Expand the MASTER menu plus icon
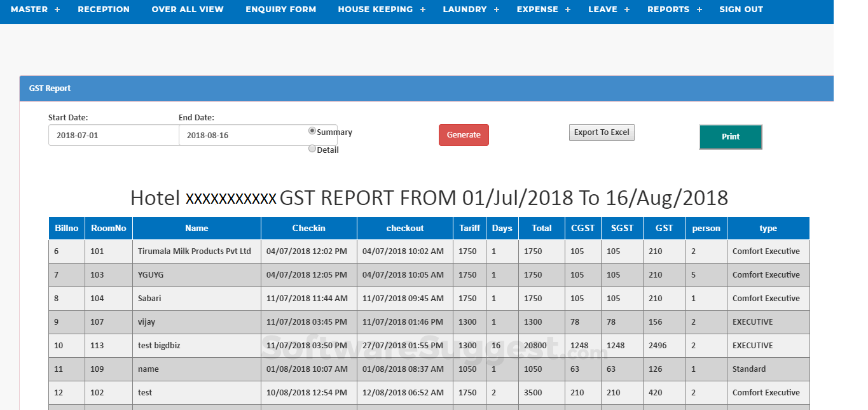 [x=57, y=10]
